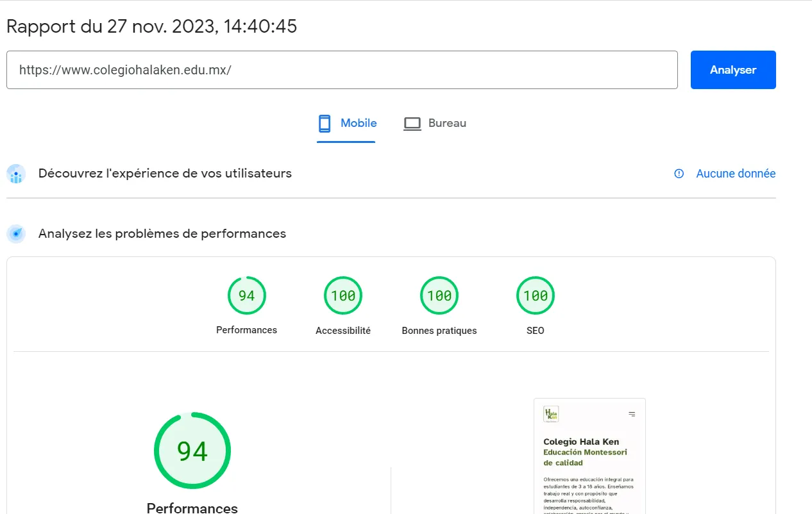Click the Rapport du 27 nov. 2023 title
Screen dimensions: 812x514
click(151, 26)
